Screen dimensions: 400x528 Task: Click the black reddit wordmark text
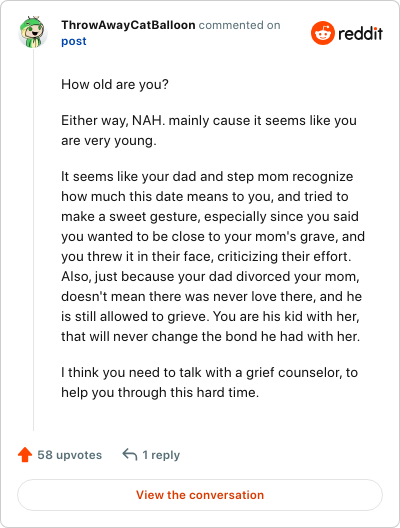coord(360,34)
